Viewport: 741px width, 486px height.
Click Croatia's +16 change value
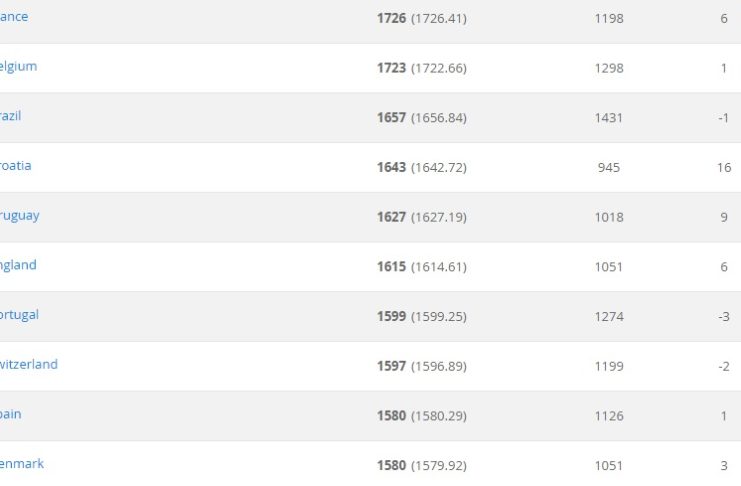724,167
